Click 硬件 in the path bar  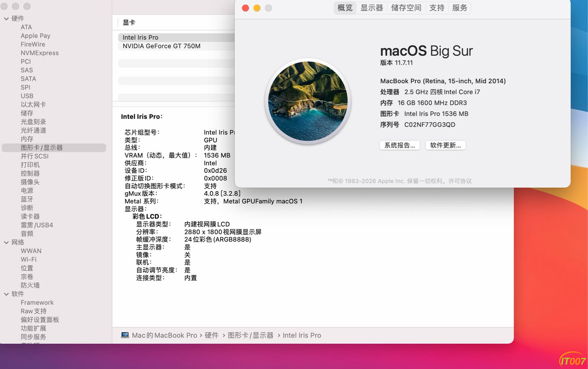coord(212,335)
